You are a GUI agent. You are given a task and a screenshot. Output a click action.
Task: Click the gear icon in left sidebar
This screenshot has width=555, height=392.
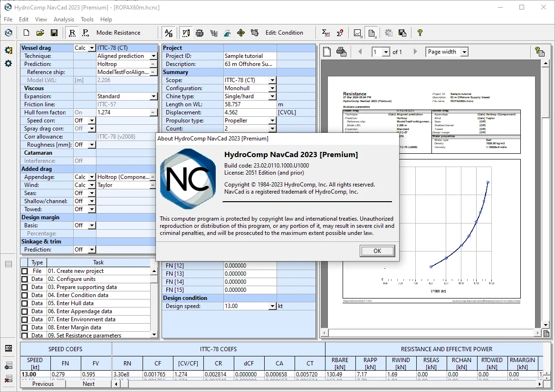tap(9, 64)
